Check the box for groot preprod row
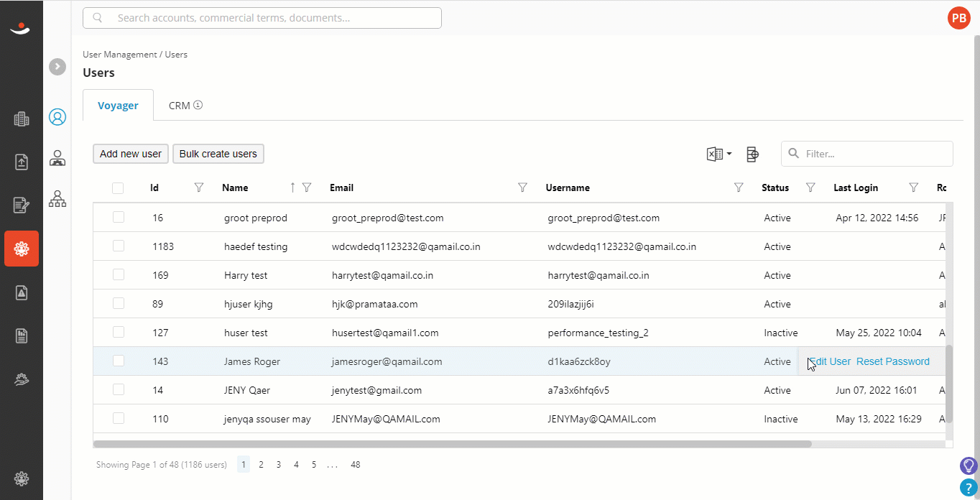The width and height of the screenshot is (980, 500). point(119,217)
